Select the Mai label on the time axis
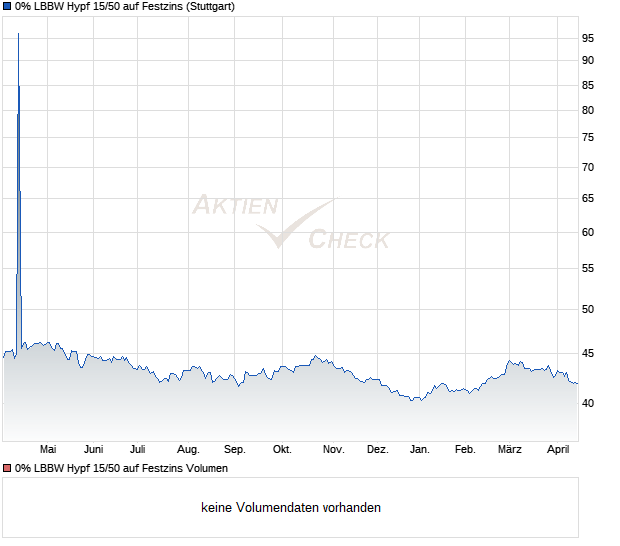Viewport: 620px width, 546px height. [x=47, y=450]
